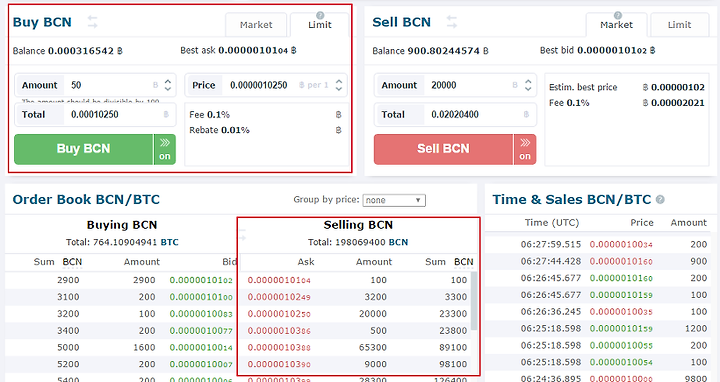The height and width of the screenshot is (382, 720).
Task: Adjust Buy Amount stepper arrows
Action: pos(168,85)
